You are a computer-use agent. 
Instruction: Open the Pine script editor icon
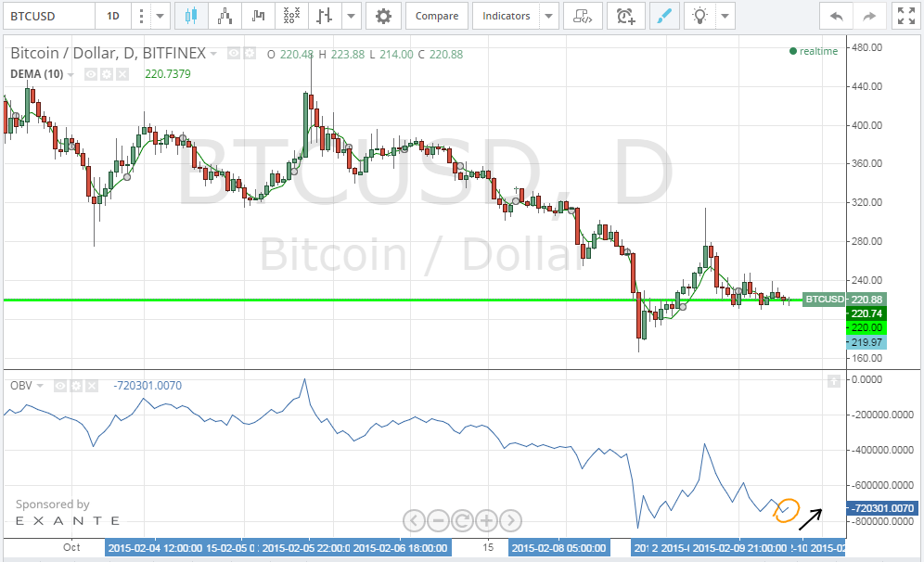click(x=583, y=16)
